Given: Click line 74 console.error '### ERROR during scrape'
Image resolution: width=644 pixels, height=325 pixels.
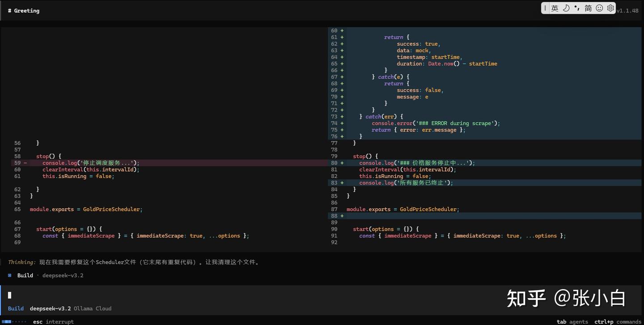Looking at the screenshot, I should pyautogui.click(x=436, y=123).
